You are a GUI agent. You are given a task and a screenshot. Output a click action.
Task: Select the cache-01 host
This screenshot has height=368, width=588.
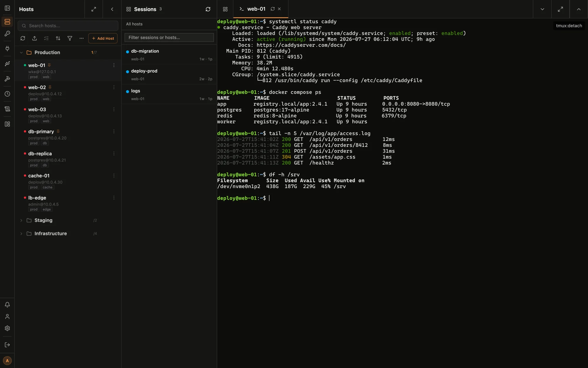(x=68, y=181)
